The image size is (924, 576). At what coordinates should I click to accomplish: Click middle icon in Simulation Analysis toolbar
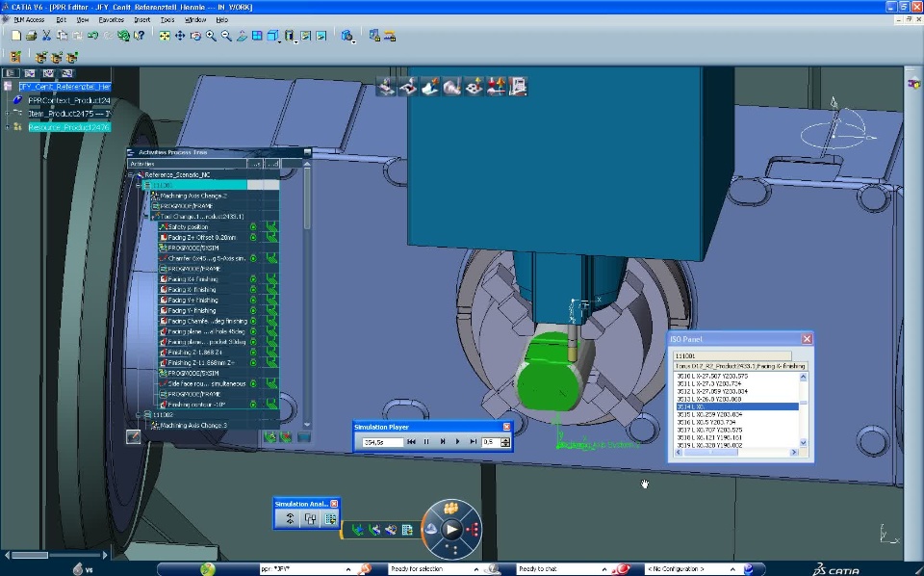tap(310, 519)
